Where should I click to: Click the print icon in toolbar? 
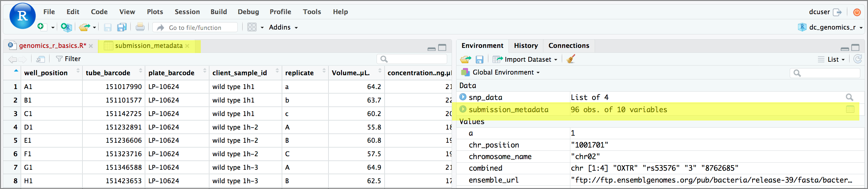[x=140, y=27]
